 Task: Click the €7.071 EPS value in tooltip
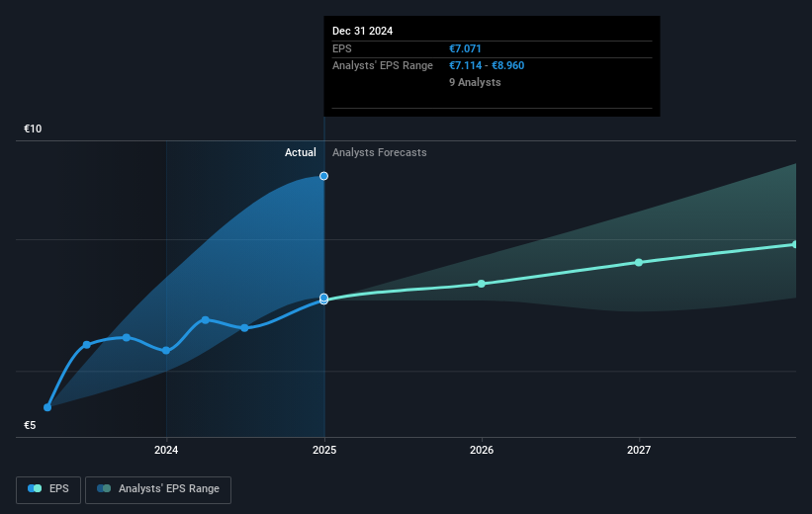pos(465,48)
